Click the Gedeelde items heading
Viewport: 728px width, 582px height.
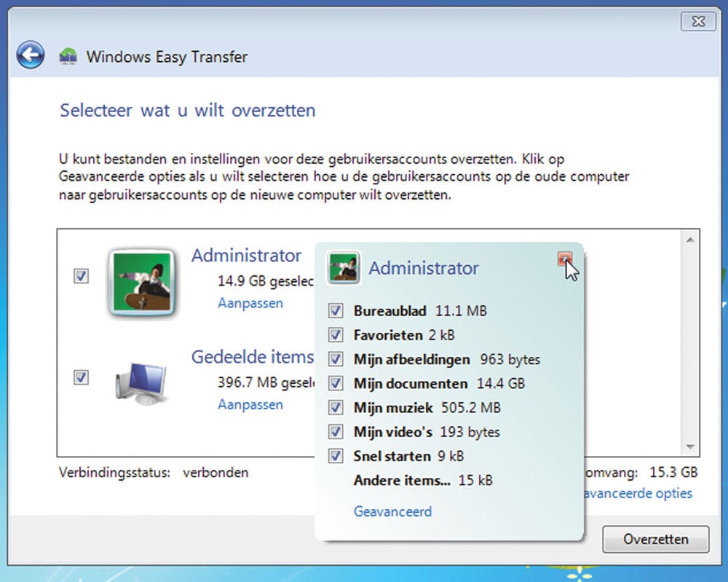253,357
